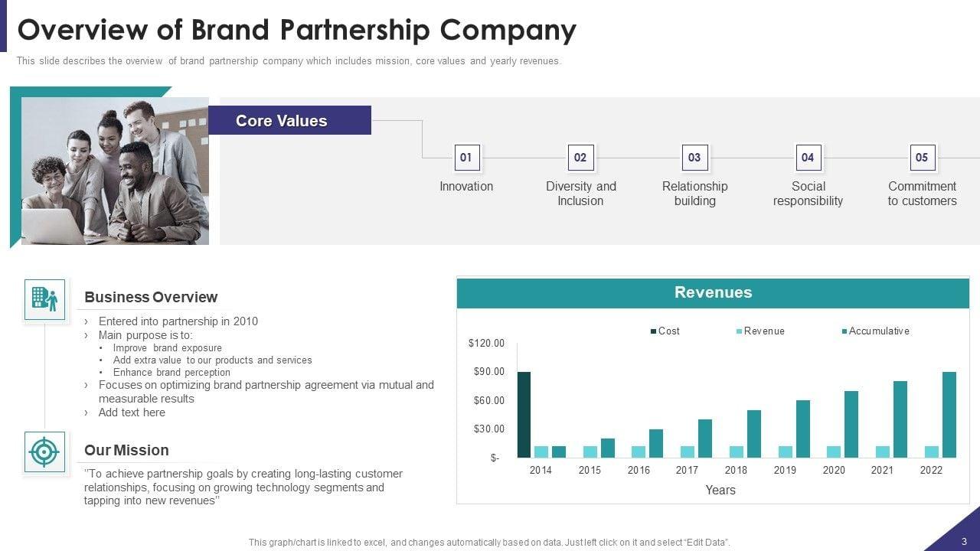980x551 pixels.
Task: Select the 2022 Accumulative bar
Action: [x=949, y=414]
